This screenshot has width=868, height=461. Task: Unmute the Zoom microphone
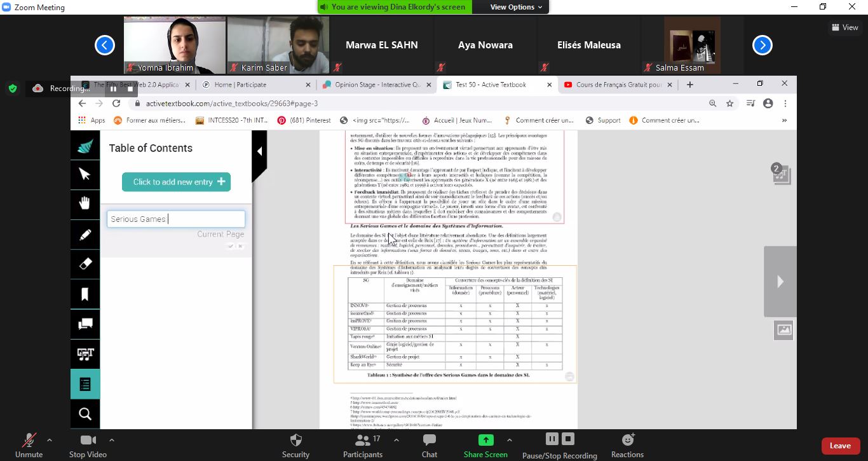point(29,444)
